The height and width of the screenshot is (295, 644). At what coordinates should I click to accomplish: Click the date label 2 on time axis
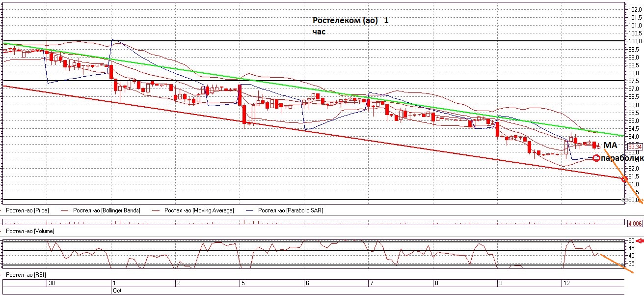coord(178,283)
